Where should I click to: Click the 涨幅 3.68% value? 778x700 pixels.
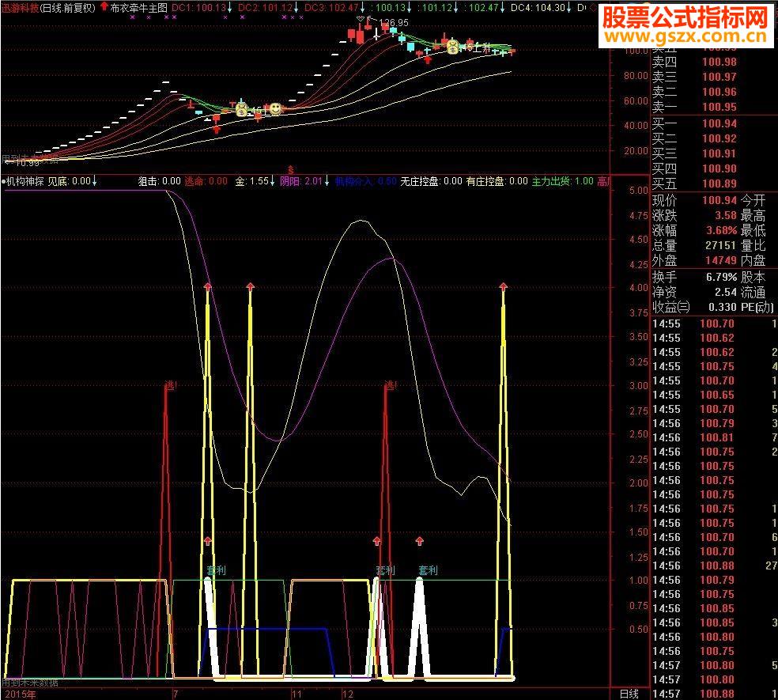click(721, 230)
